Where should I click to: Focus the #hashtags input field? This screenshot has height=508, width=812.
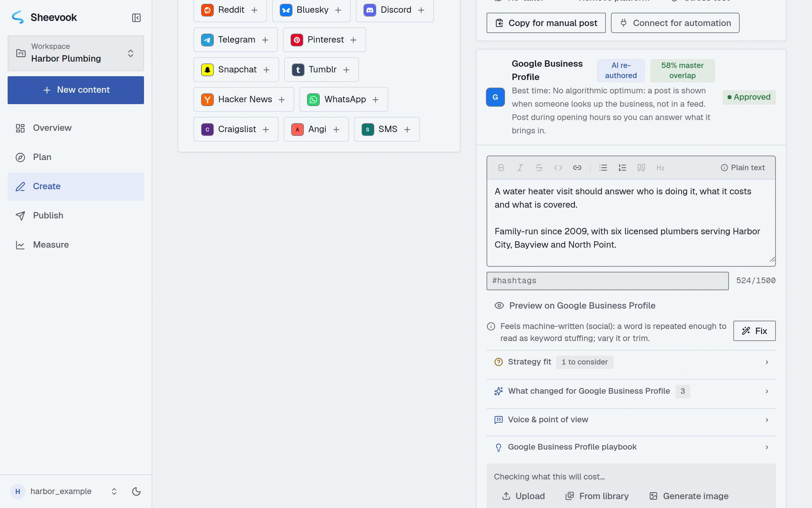[x=607, y=281]
